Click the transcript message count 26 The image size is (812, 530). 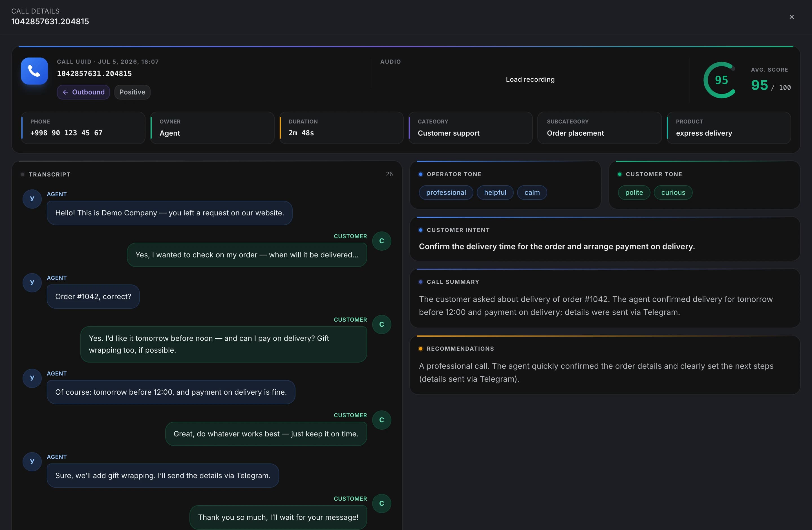[389, 174]
